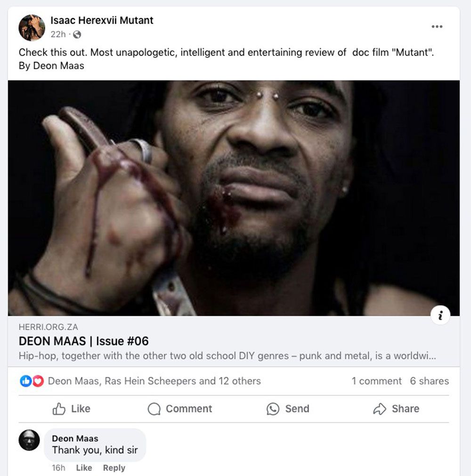Viewport: 471px width, 476px height.
Task: Click the Comment speech bubble button
Action: (x=180, y=409)
